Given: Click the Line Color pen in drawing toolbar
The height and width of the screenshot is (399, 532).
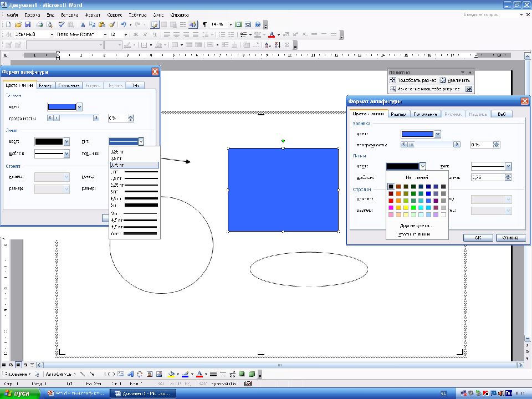Looking at the screenshot, I should click(x=185, y=374).
